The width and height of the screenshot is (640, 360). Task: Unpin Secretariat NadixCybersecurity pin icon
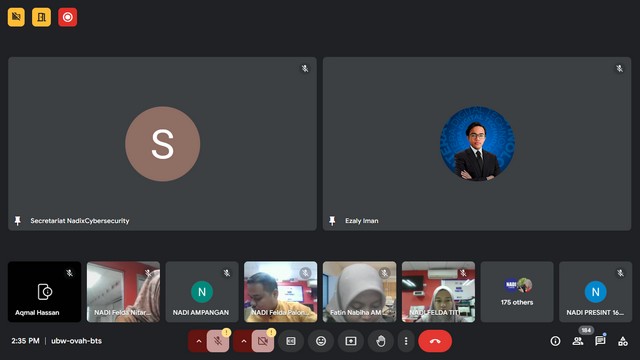[18, 221]
